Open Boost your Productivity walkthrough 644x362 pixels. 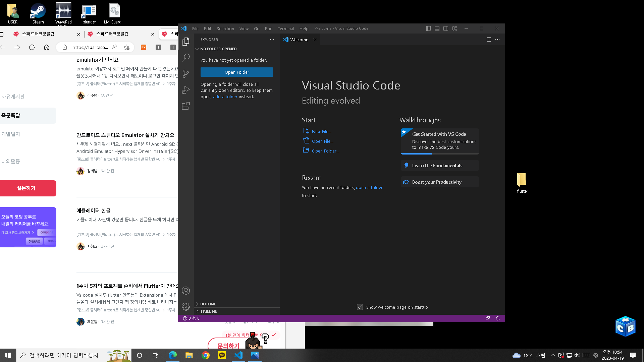point(440,182)
